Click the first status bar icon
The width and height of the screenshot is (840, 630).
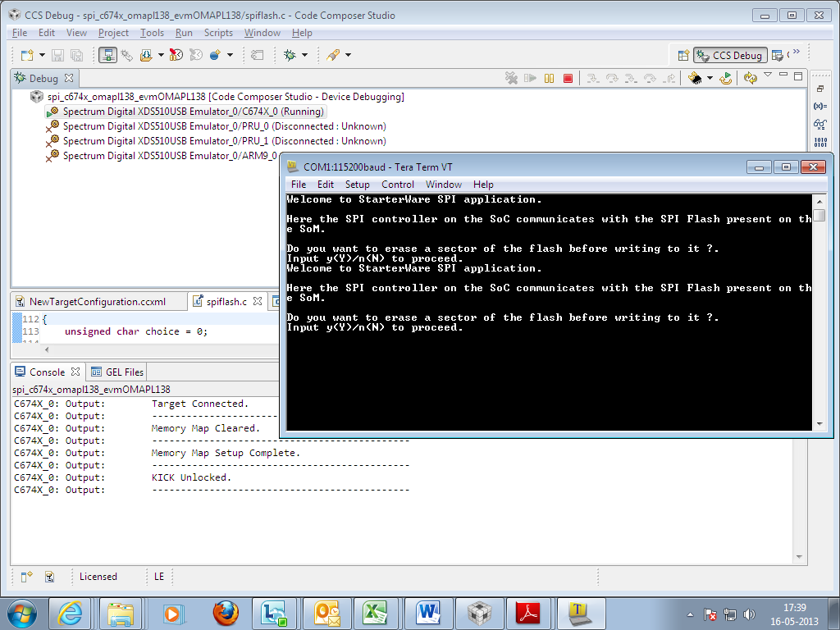pos(26,577)
